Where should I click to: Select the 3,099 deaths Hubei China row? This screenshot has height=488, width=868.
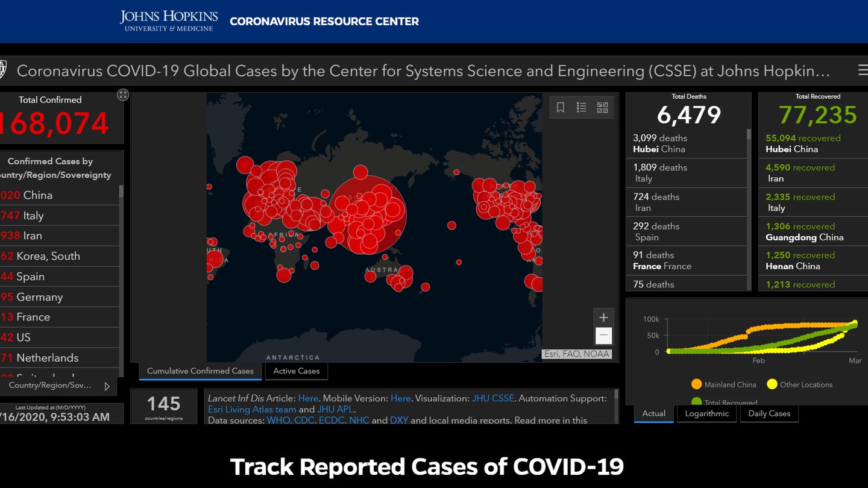point(687,143)
